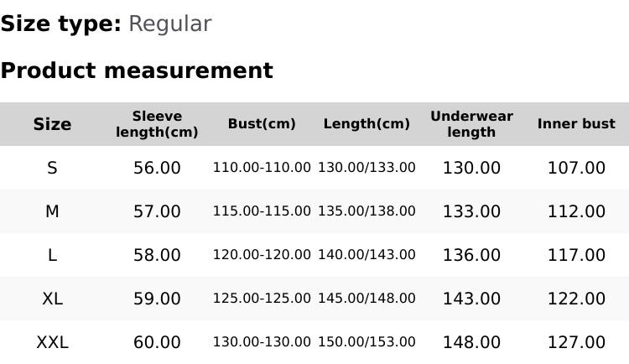629x364 pixels.
Task: Select the S size row label
Action: click(x=52, y=168)
